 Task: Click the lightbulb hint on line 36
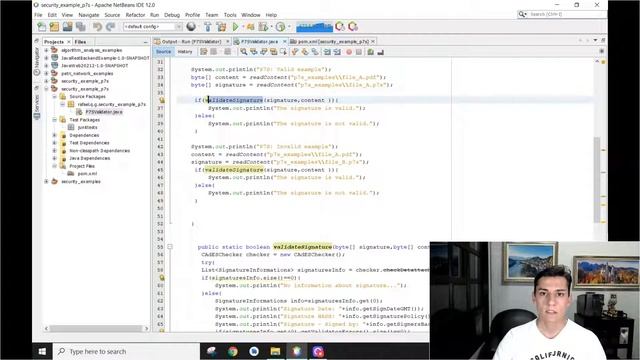[x=162, y=100]
